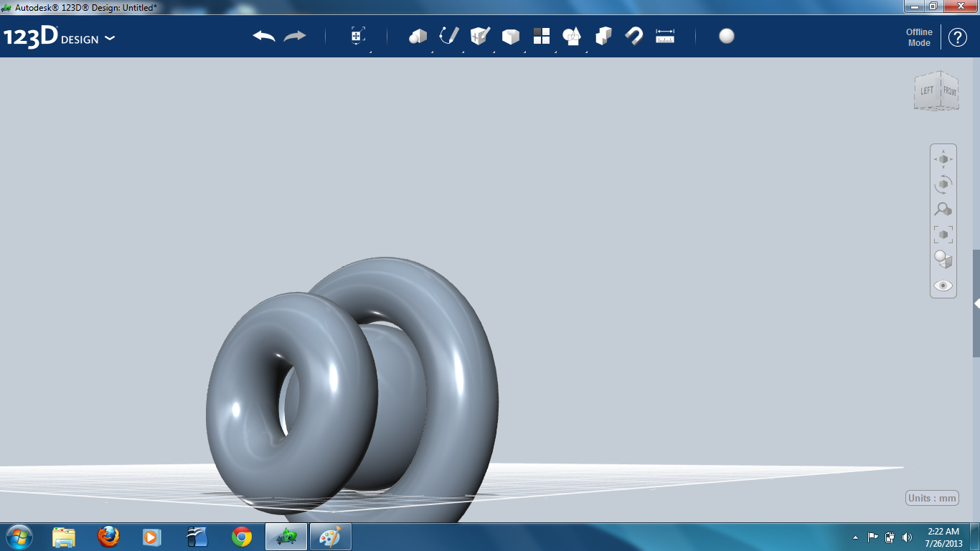Image resolution: width=980 pixels, height=551 pixels.
Task: Open the Primitives tool
Action: click(x=419, y=37)
